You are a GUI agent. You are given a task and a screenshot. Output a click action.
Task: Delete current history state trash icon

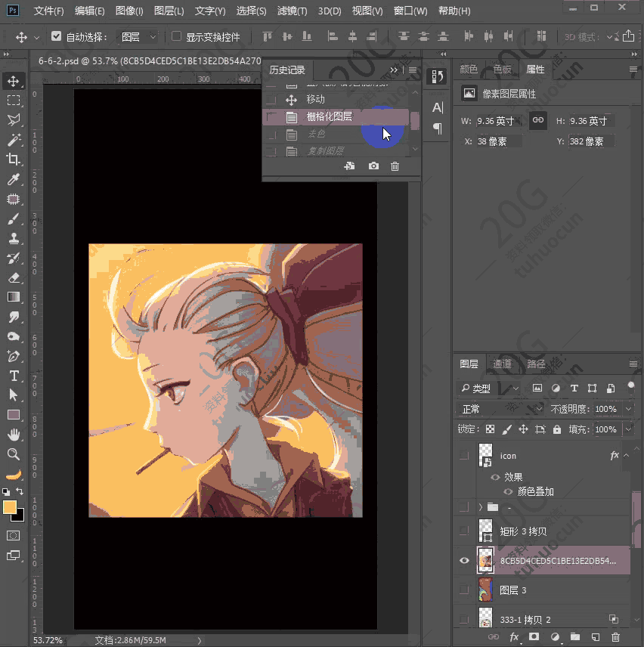point(395,166)
